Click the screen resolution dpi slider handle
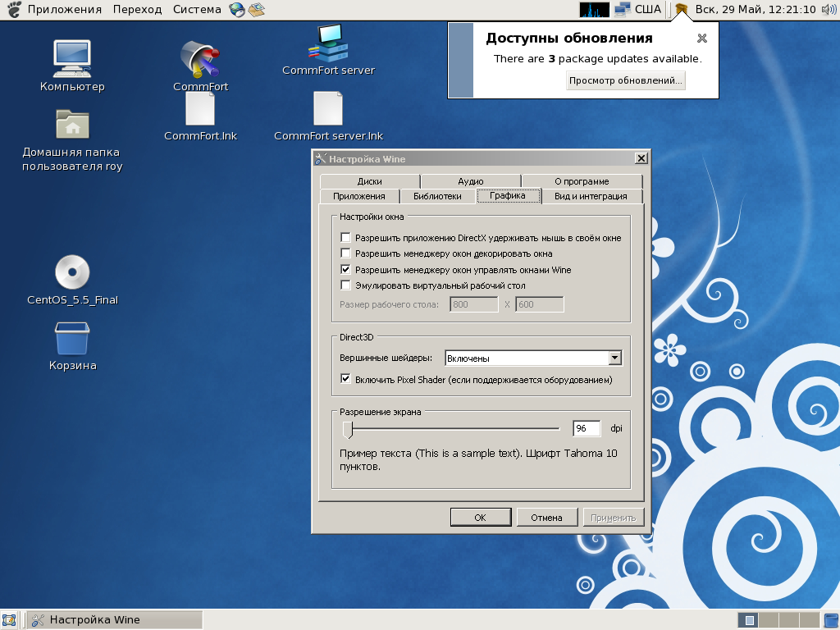Image resolution: width=840 pixels, height=630 pixels. tap(348, 429)
